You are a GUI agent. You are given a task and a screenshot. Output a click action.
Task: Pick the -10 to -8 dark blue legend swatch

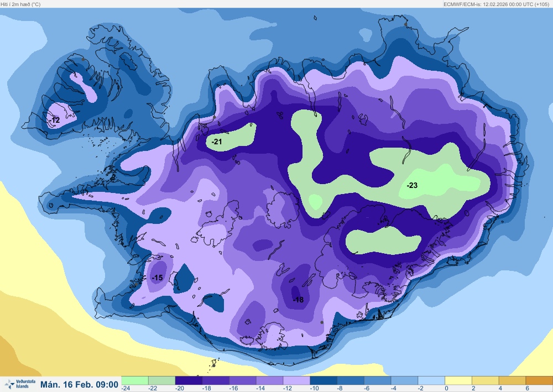pos(324,380)
